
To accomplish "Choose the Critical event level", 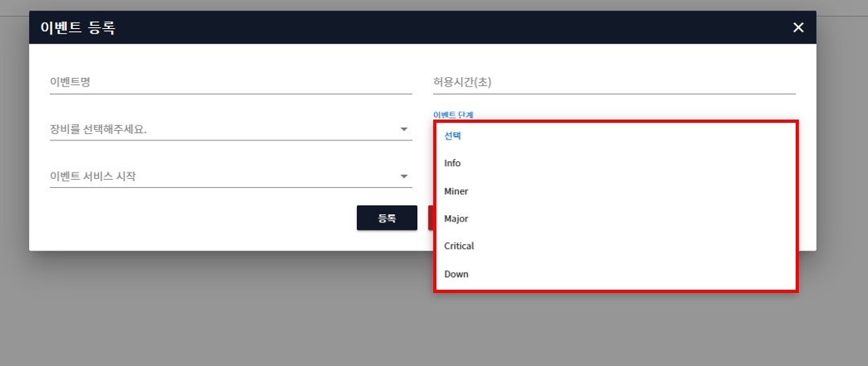I will pos(459,246).
